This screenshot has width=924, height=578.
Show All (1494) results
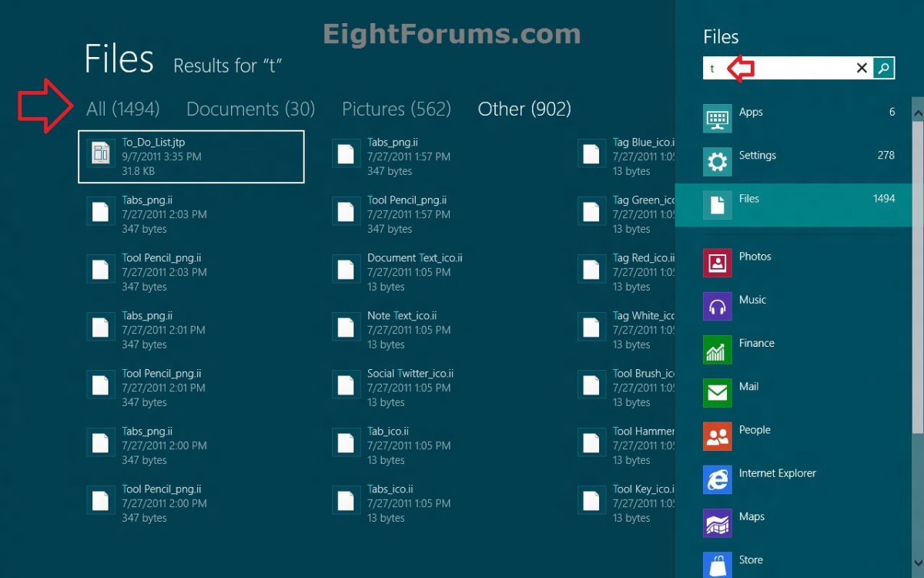(123, 109)
